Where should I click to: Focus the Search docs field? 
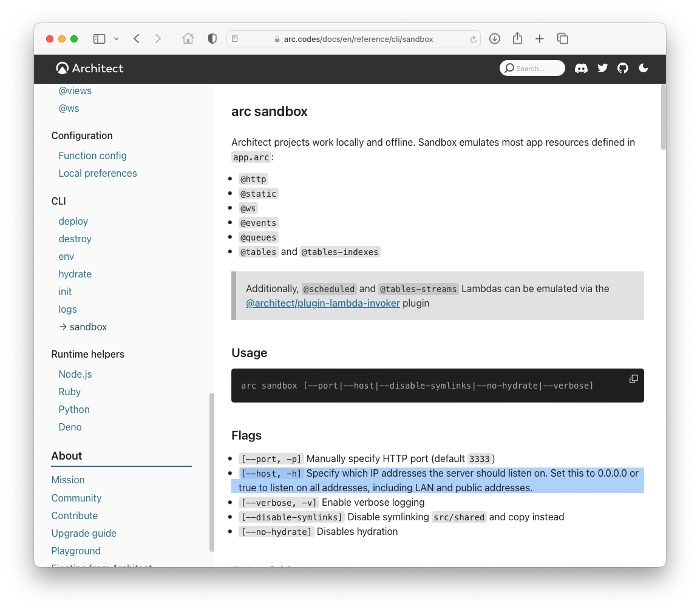[x=532, y=68]
